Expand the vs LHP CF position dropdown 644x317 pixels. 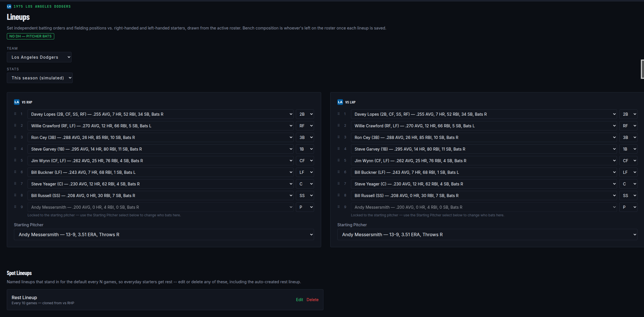(x=628, y=161)
